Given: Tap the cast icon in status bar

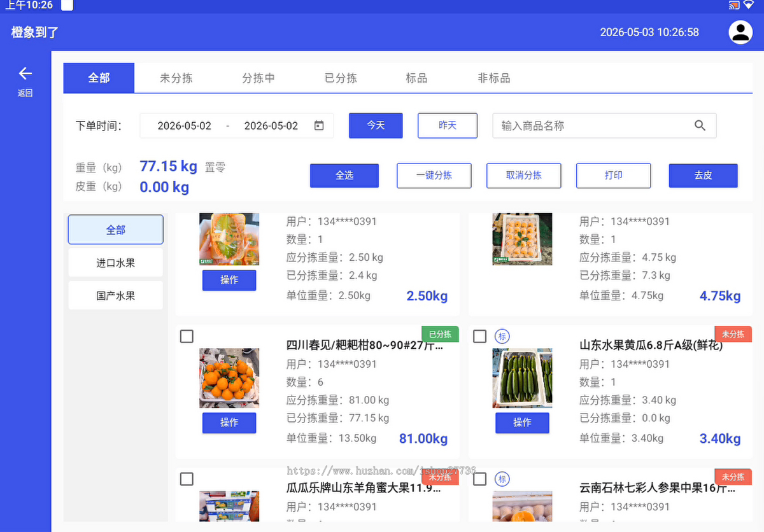Looking at the screenshot, I should point(734,5).
